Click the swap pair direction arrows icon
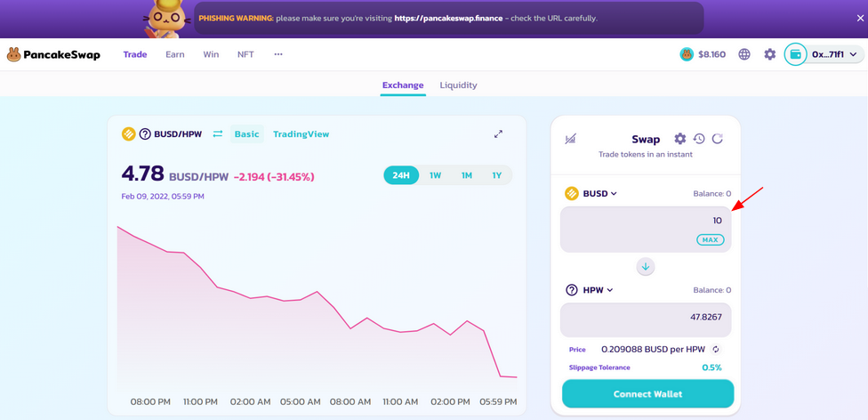The width and height of the screenshot is (868, 420). click(x=218, y=134)
